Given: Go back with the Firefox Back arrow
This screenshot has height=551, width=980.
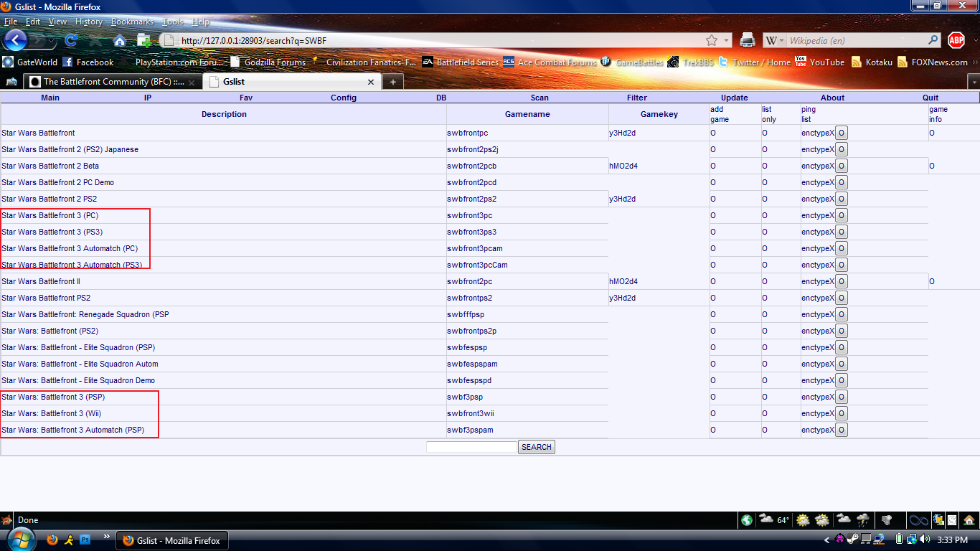Looking at the screenshot, I should coord(16,40).
